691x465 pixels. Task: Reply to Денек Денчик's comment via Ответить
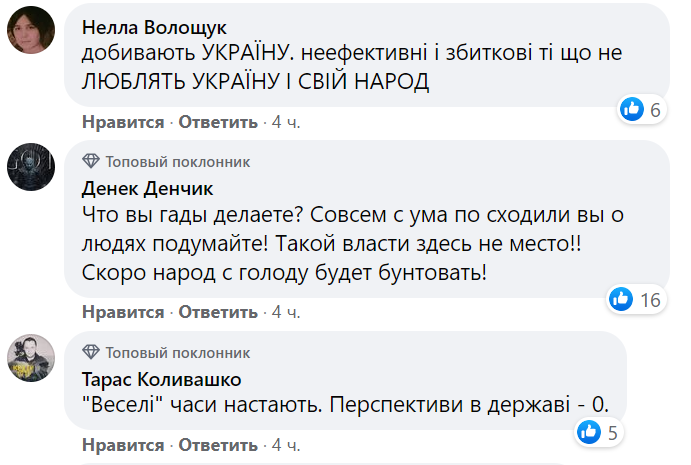(x=218, y=312)
